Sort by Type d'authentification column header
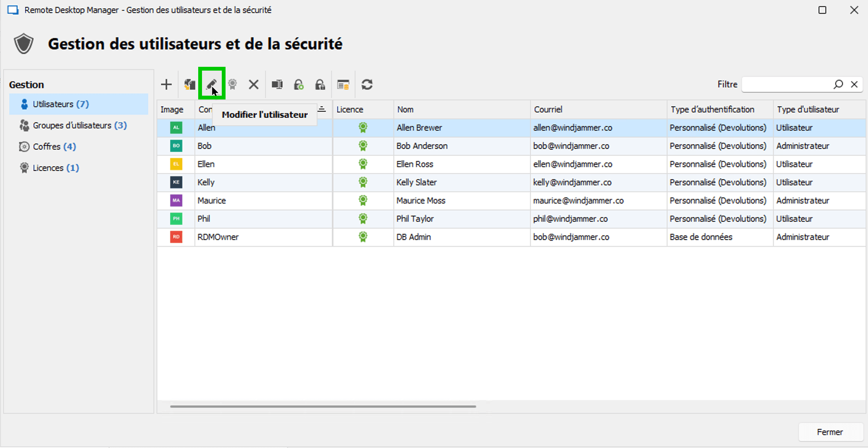 (x=712, y=110)
